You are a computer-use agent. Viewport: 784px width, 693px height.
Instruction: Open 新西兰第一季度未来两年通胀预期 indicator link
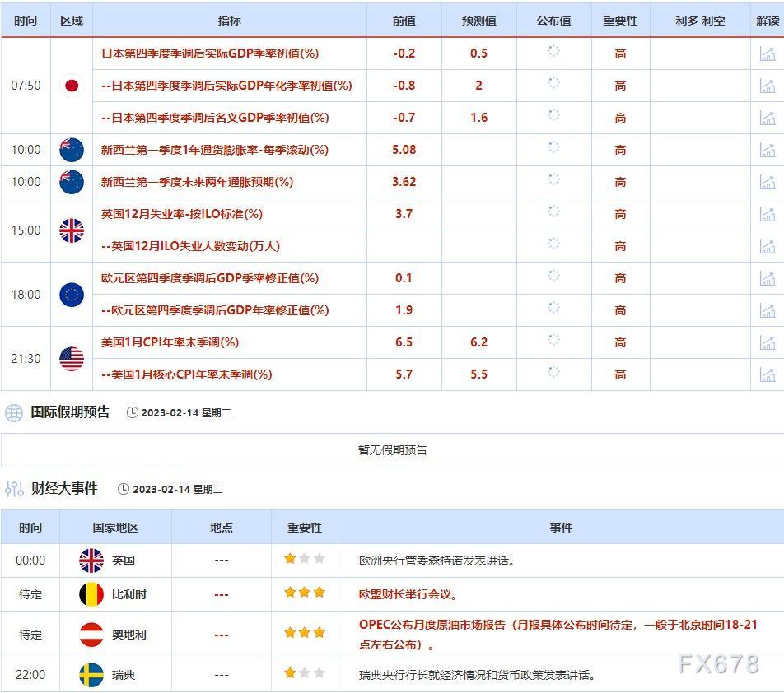point(197,182)
